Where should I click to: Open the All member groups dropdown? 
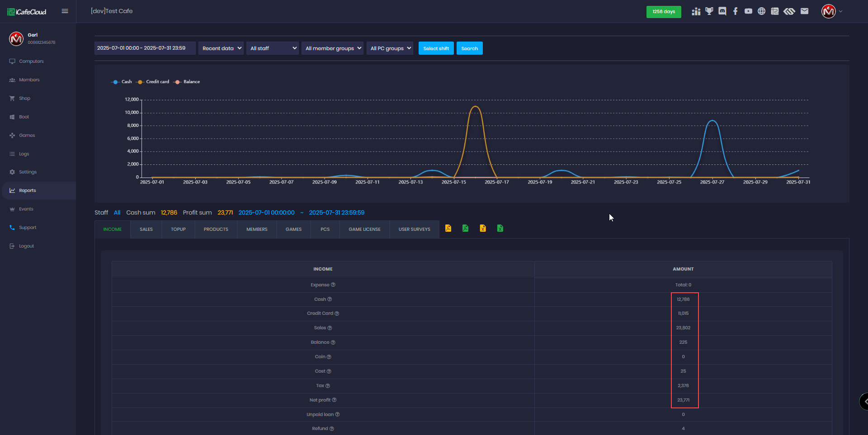pyautogui.click(x=333, y=48)
